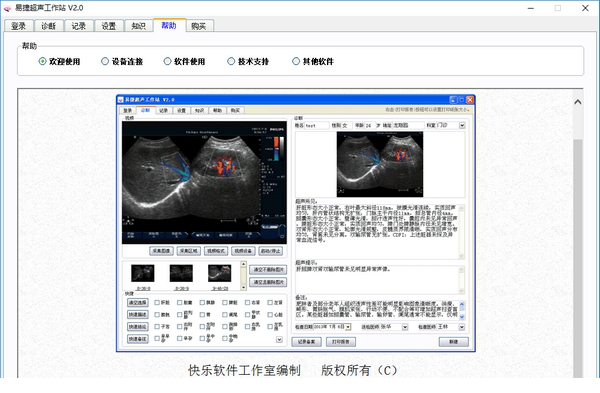
Task: Select the 帮助 tab
Action: tap(169, 25)
